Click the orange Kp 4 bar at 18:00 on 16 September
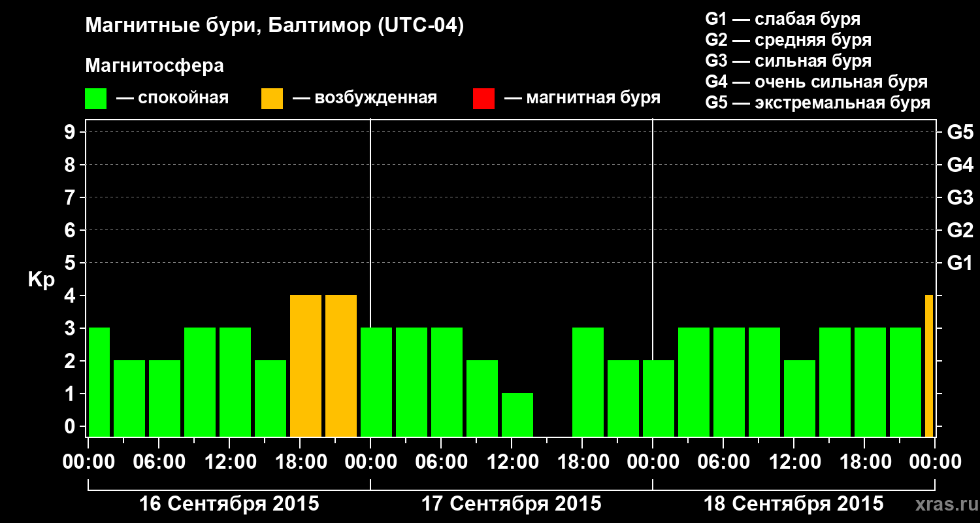The image size is (980, 523). pyautogui.click(x=306, y=366)
